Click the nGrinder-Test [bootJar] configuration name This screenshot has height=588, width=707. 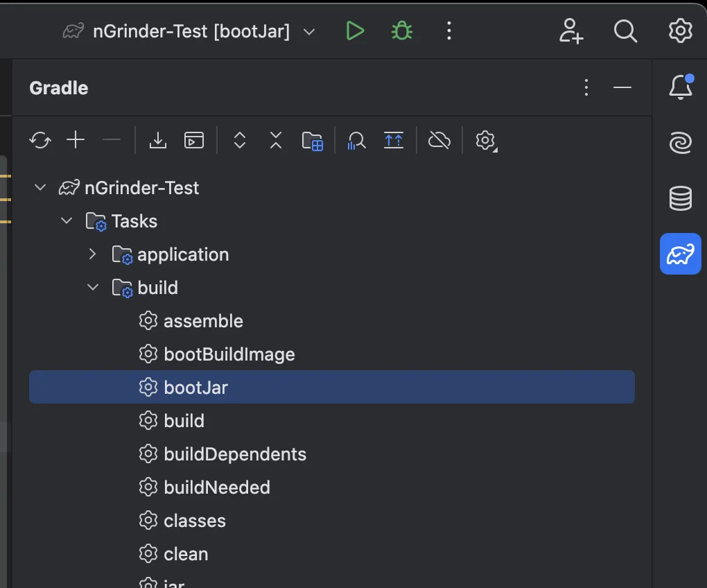tap(191, 32)
